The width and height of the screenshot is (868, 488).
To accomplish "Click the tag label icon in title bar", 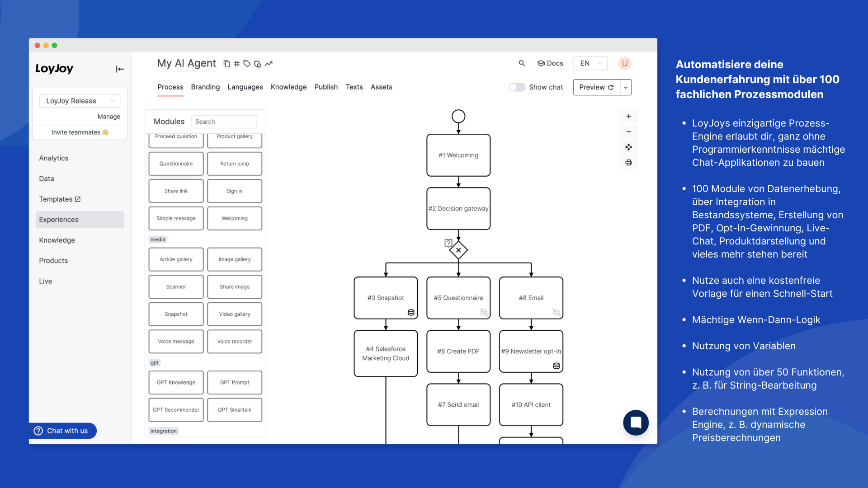I will point(247,64).
